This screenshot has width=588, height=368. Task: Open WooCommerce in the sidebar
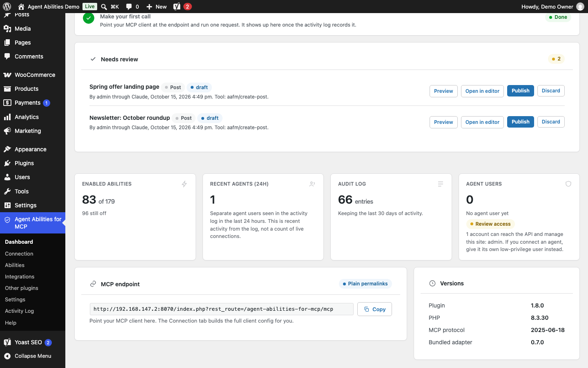click(x=33, y=75)
